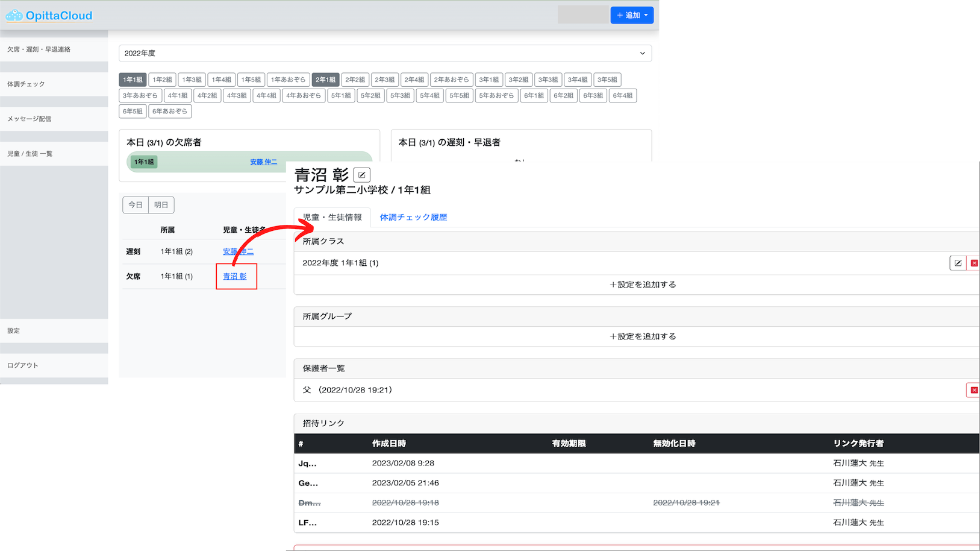Toggle the 2年2組 class filter
This screenshot has width=980, height=551.
tap(355, 80)
